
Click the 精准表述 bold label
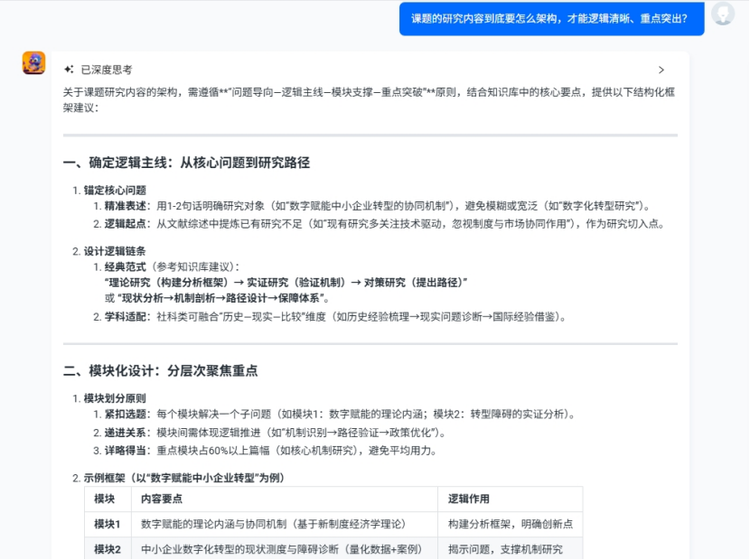[x=126, y=206]
